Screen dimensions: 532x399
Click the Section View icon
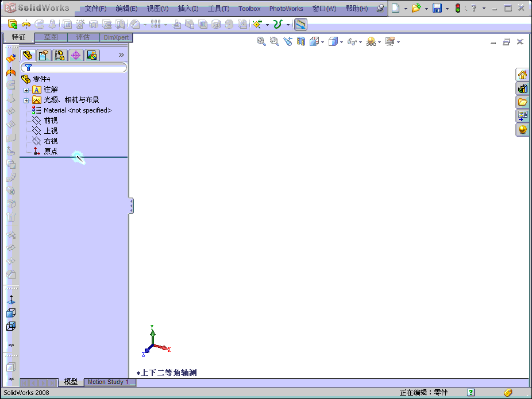(x=301, y=42)
